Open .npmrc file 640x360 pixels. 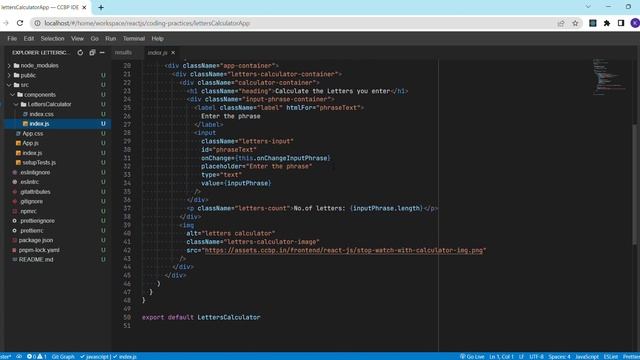pyautogui.click(x=29, y=211)
